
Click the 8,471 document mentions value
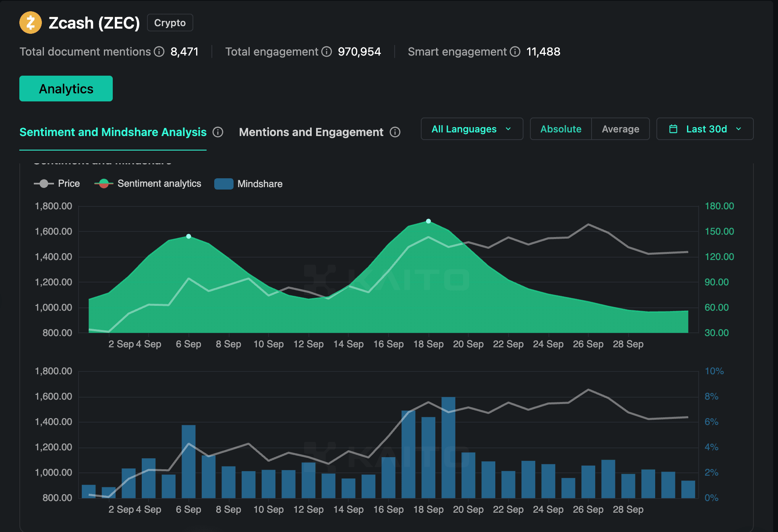[x=184, y=52]
